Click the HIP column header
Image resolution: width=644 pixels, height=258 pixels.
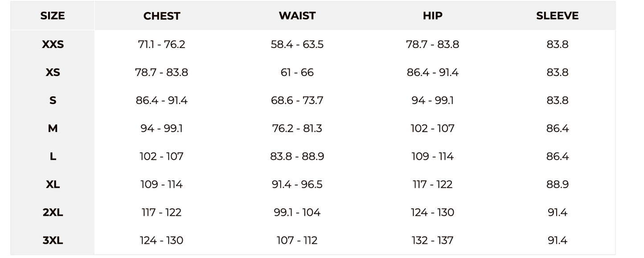[x=432, y=16]
